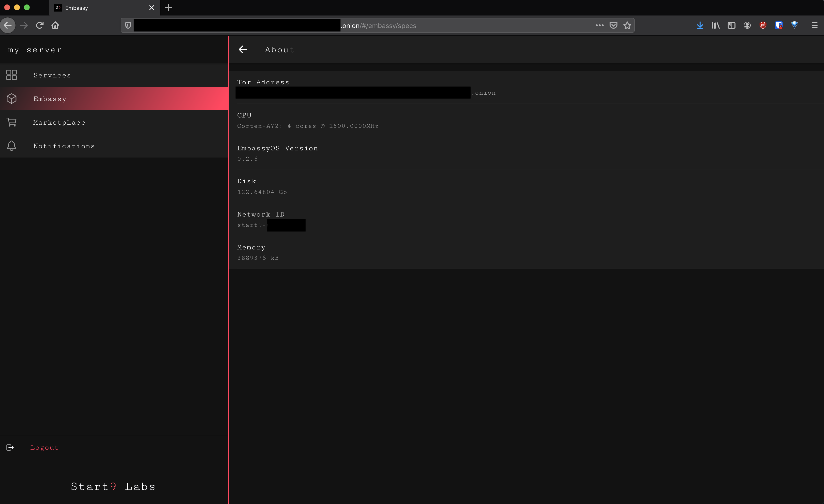Open the page actions three-dot menu
The height and width of the screenshot is (504, 824).
(599, 25)
